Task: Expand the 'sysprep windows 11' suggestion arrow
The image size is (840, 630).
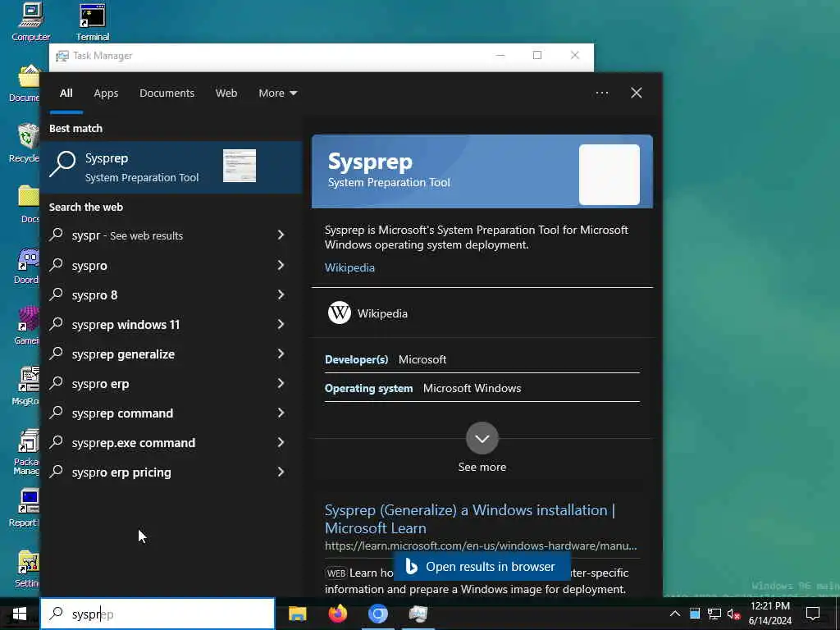Action: pos(281,324)
